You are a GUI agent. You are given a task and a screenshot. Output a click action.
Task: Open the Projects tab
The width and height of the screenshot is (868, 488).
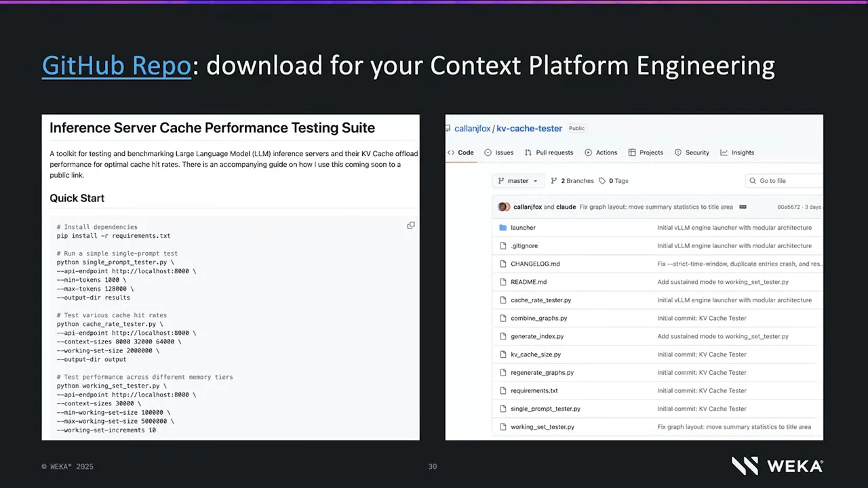(646, 152)
